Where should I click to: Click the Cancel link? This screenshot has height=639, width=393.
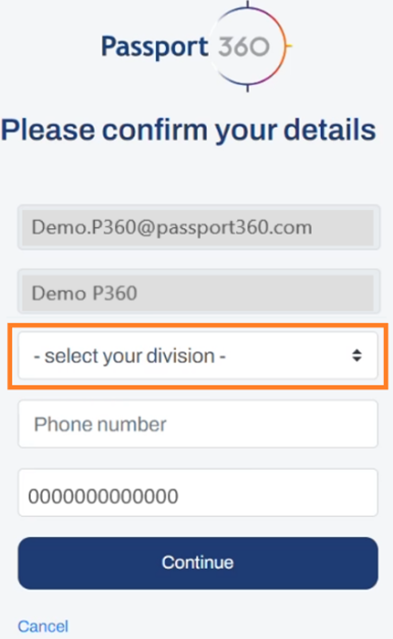pyautogui.click(x=43, y=626)
